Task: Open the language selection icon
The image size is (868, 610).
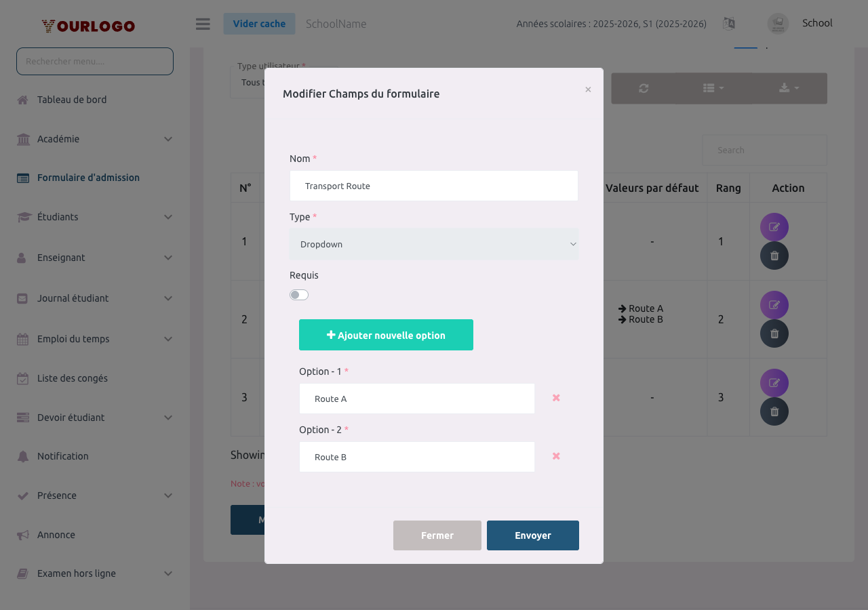Action: click(728, 23)
